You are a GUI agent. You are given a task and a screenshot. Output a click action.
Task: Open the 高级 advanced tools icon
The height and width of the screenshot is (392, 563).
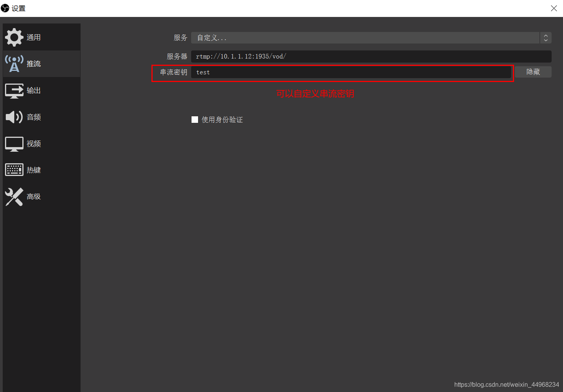pos(14,197)
